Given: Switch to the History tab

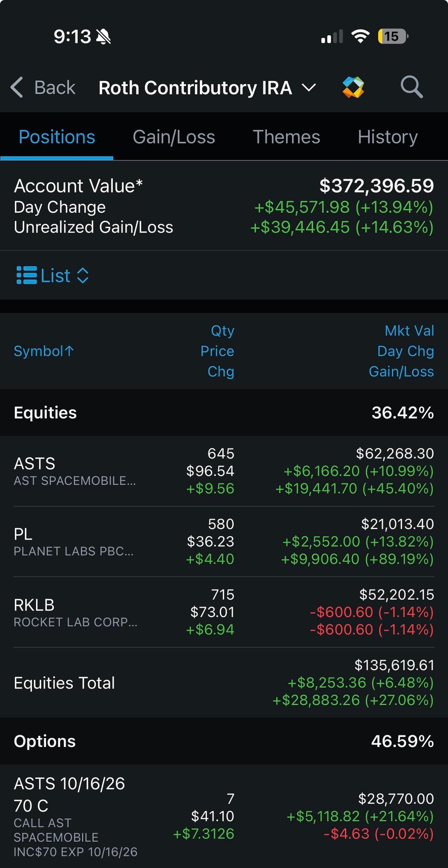Looking at the screenshot, I should coord(387,137).
